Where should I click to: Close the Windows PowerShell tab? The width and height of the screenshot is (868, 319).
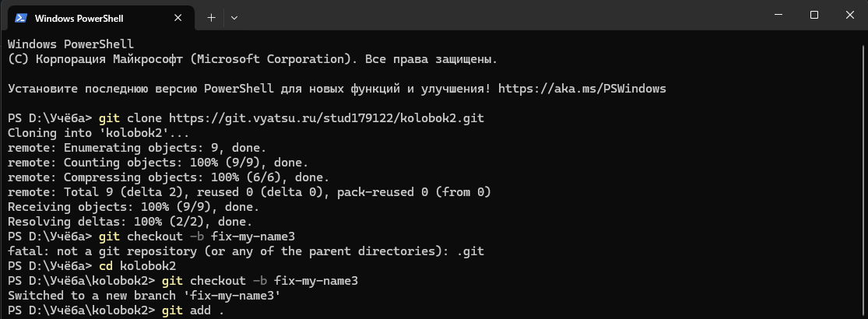coord(180,16)
